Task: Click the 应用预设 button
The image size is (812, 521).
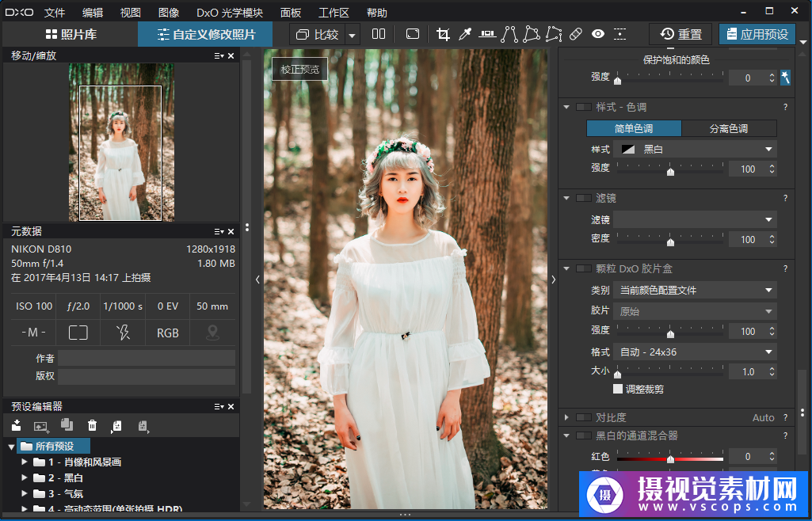Action: coord(757,34)
